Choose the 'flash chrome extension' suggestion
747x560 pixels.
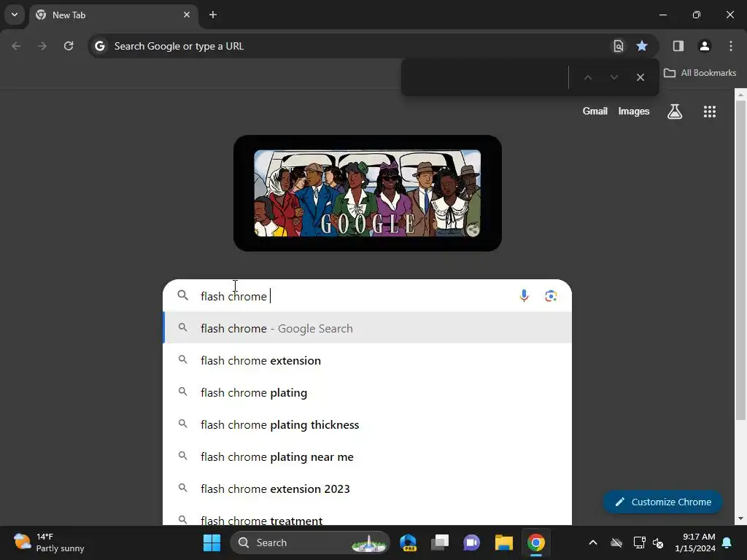pos(368,360)
